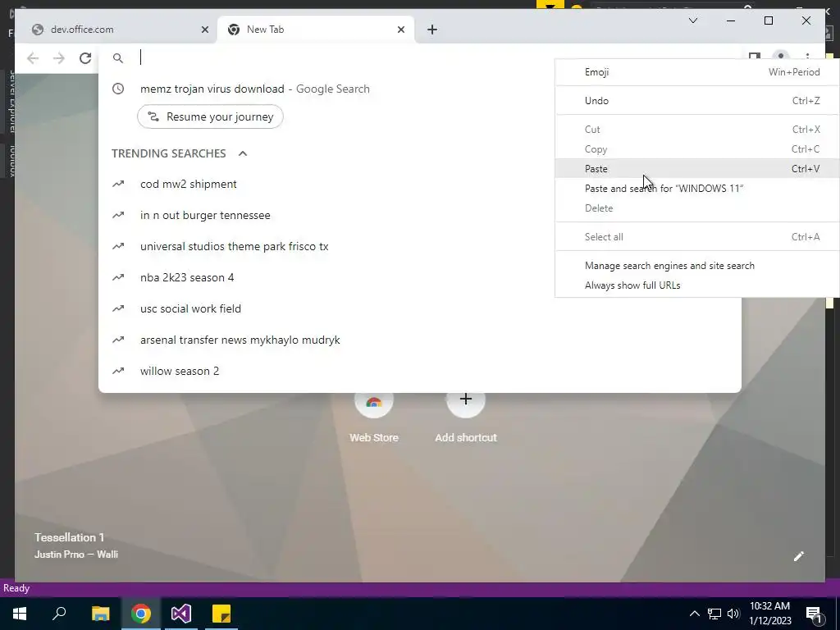The width and height of the screenshot is (840, 630).
Task: Choose Undo in the context menu
Action: (697, 101)
